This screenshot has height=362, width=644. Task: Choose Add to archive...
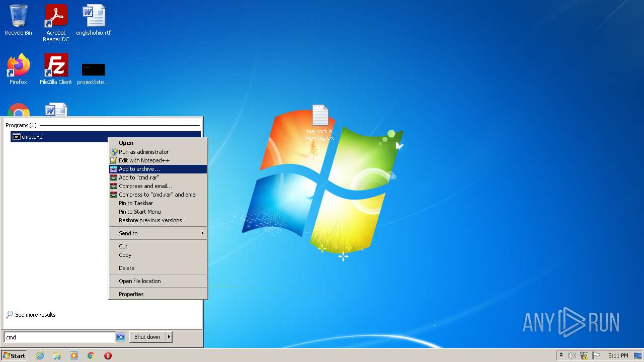point(158,169)
